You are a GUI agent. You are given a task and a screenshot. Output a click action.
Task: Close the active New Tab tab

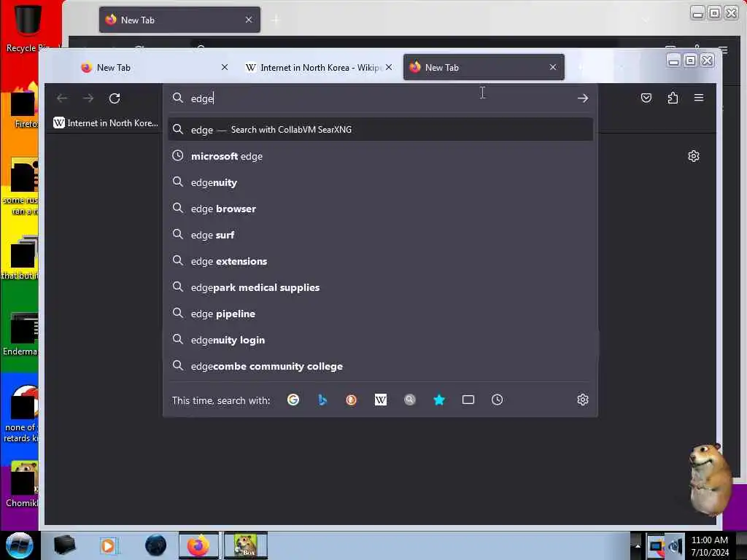[553, 68]
